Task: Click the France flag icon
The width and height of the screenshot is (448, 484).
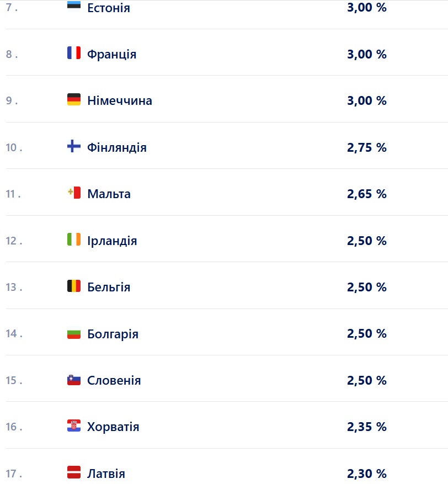Action: coord(74,53)
